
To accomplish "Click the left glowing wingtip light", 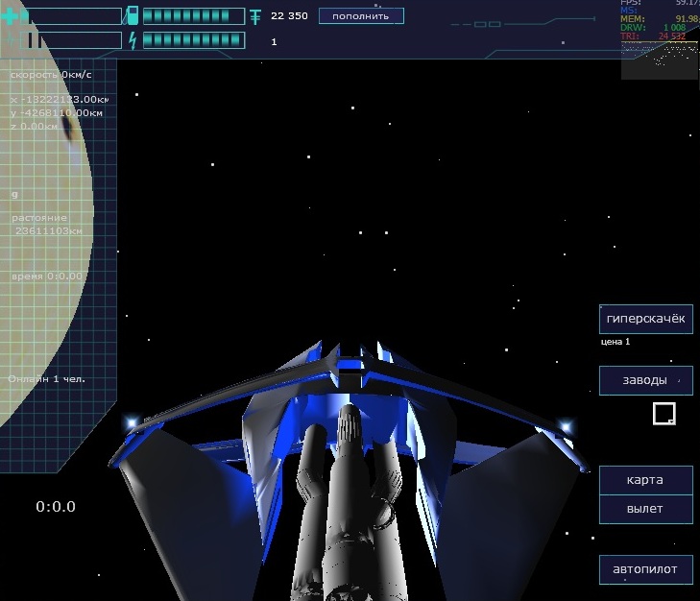I will pos(133,422).
